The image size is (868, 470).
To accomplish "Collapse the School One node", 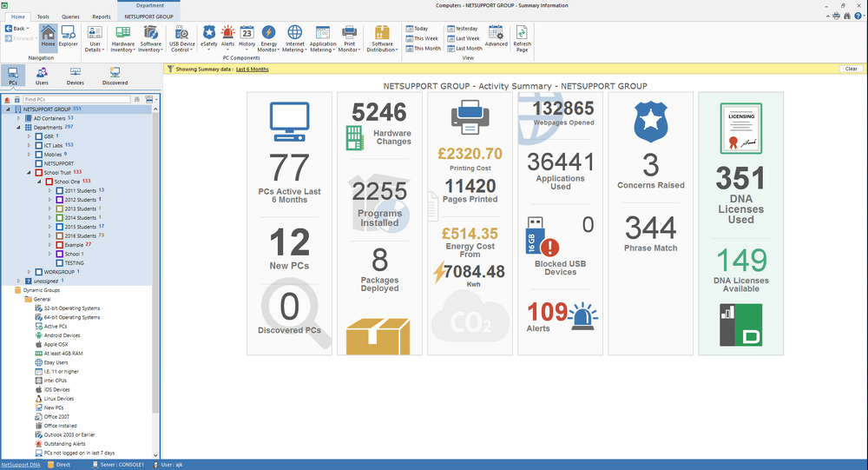I will click(39, 182).
